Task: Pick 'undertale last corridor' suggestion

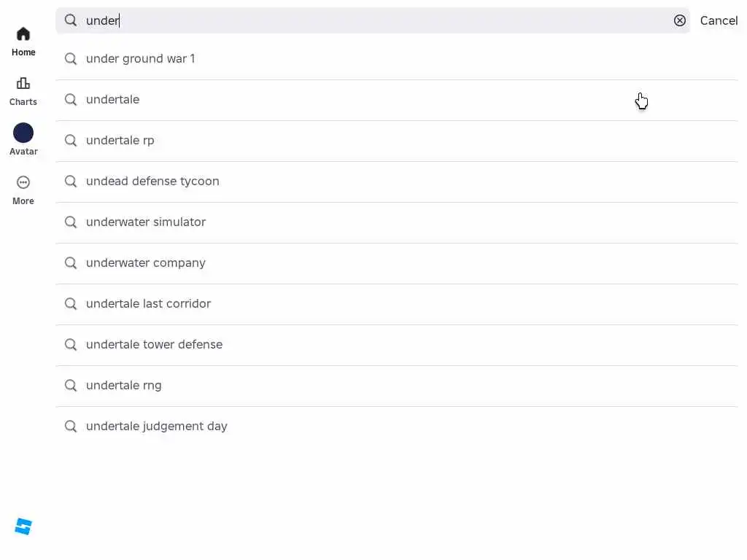Action: pyautogui.click(x=148, y=303)
